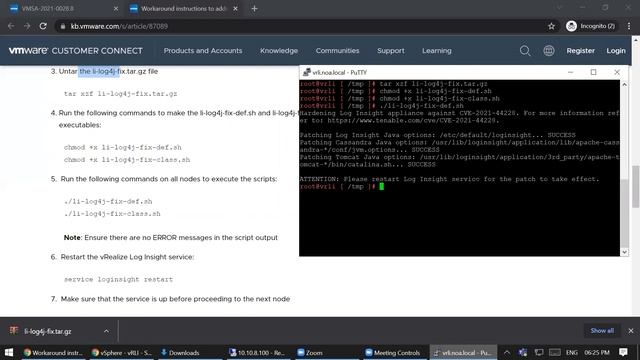Expand the li-log4j-fix.tar.gz download options chevron
640x360 pixels.
pyautogui.click(x=107, y=331)
